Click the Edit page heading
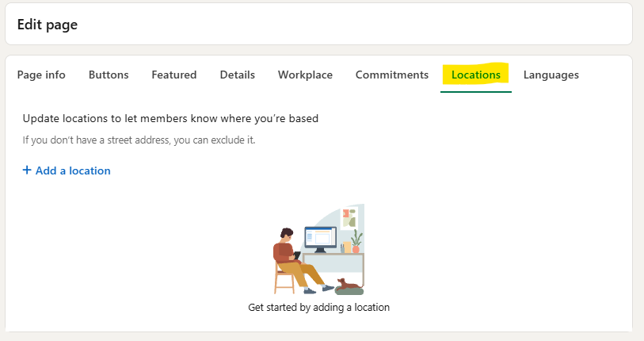Screen dimensions: 644x341 [48, 25]
